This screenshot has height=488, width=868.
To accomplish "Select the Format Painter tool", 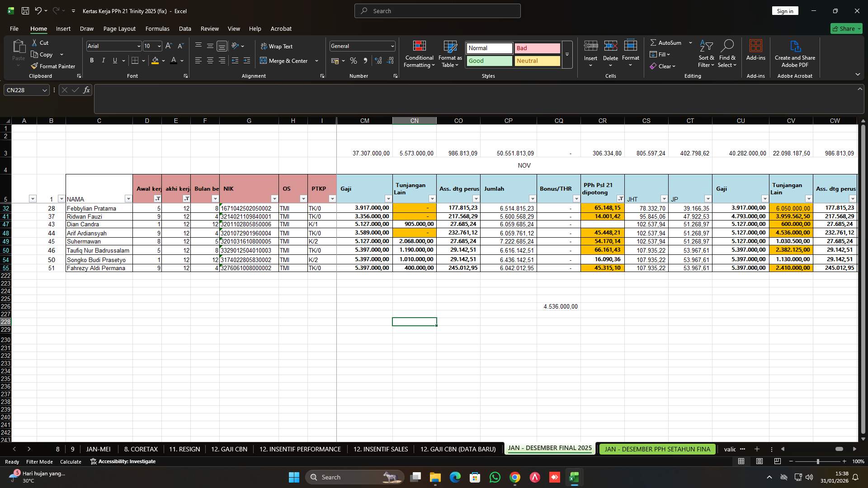I will [x=53, y=66].
